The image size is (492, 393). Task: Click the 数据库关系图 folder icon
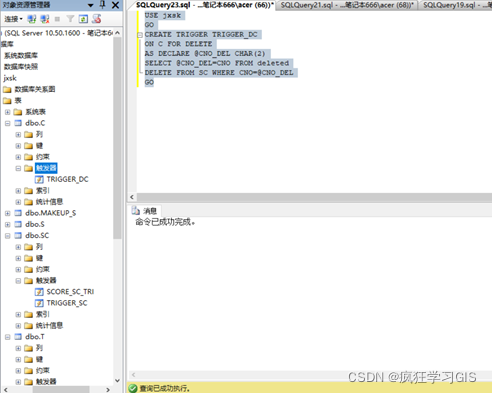pos(7,89)
